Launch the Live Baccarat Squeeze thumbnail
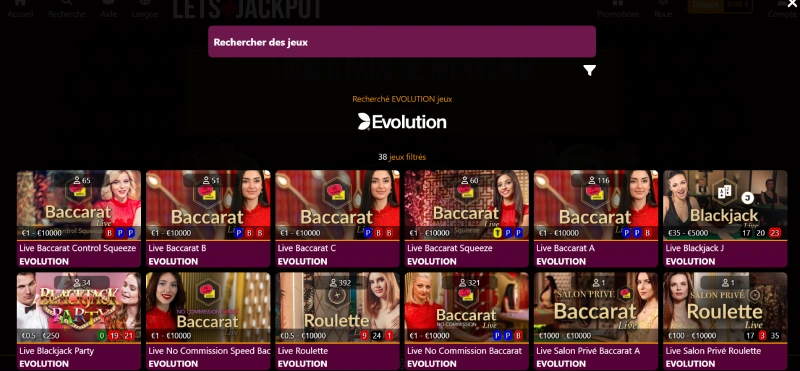 (467, 205)
